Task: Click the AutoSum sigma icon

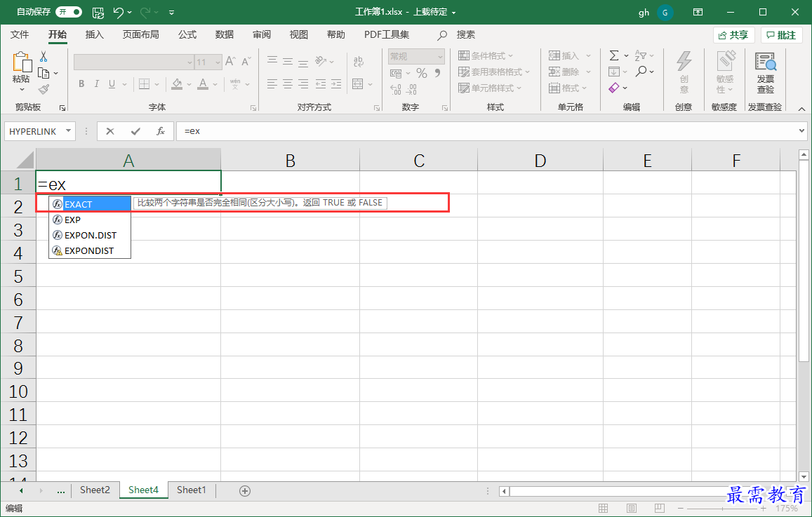Action: click(614, 55)
